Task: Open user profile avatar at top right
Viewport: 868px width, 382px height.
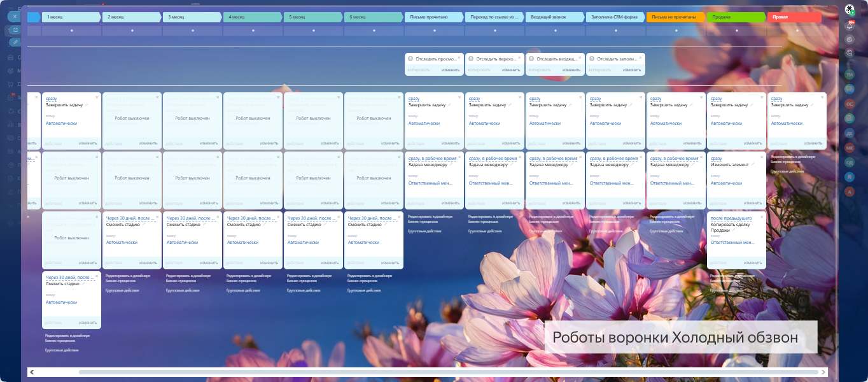Action: click(850, 10)
